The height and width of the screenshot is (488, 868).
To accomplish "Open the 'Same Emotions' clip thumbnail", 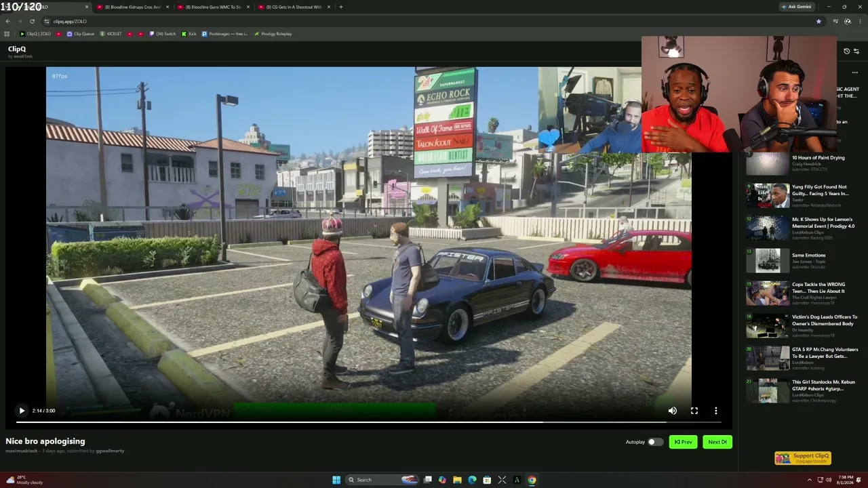I will 767,261.
